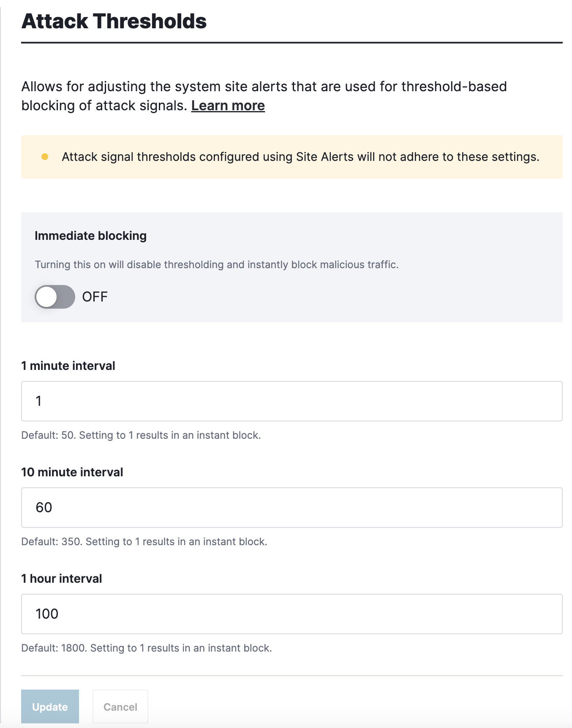Click the threshold-based blocking description text
Screen dimensions: 572x728
(264, 95)
